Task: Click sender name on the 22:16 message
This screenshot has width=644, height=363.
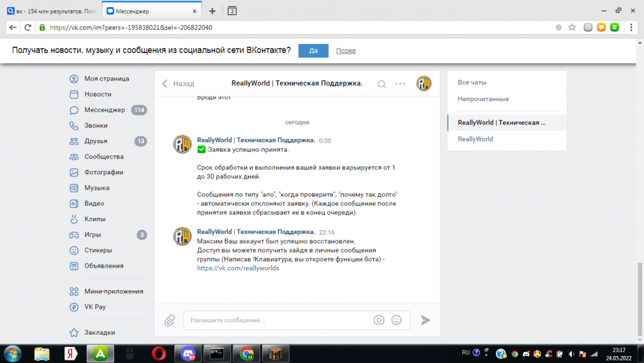Action: click(256, 232)
